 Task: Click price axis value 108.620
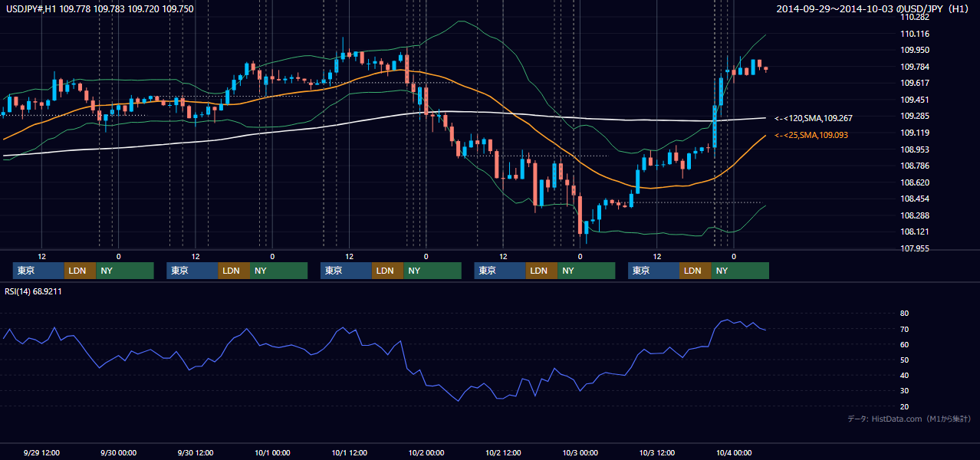click(916, 182)
